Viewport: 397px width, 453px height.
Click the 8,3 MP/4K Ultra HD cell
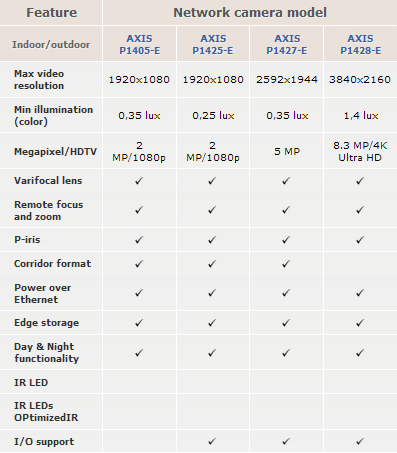[x=360, y=151]
